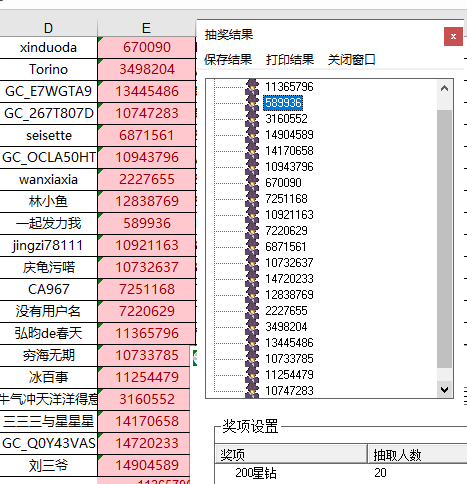The width and height of the screenshot is (467, 484).
Task: Click the person icon beside 3498204
Action: coord(252,327)
